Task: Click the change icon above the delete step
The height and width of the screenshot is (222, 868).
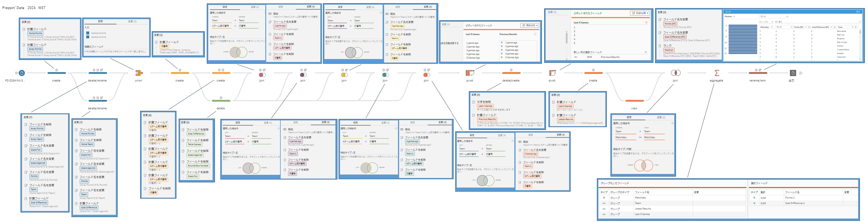Action: (x=221, y=98)
